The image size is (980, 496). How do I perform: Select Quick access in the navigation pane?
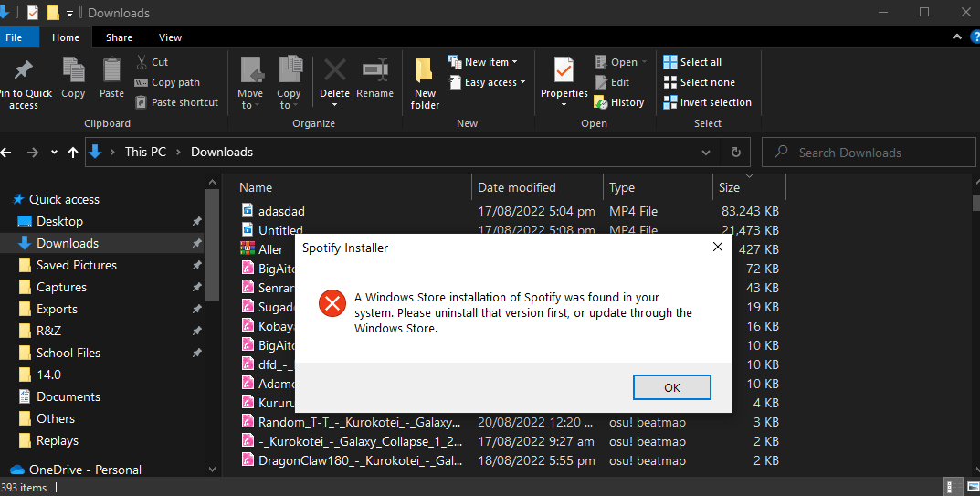(64, 199)
